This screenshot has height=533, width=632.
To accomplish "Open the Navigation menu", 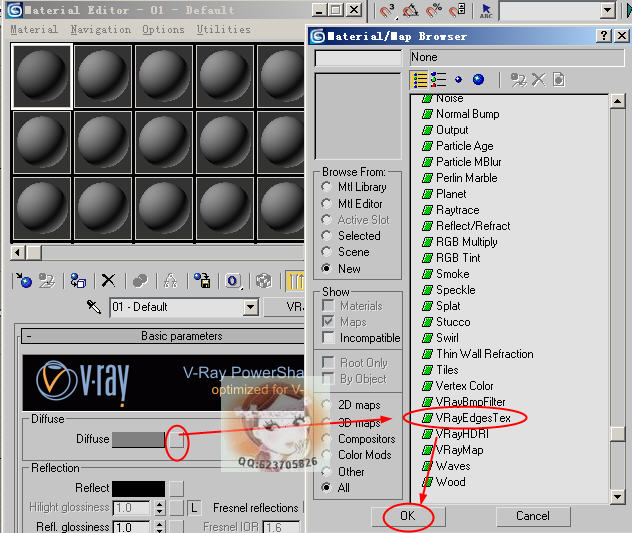I will click(100, 30).
